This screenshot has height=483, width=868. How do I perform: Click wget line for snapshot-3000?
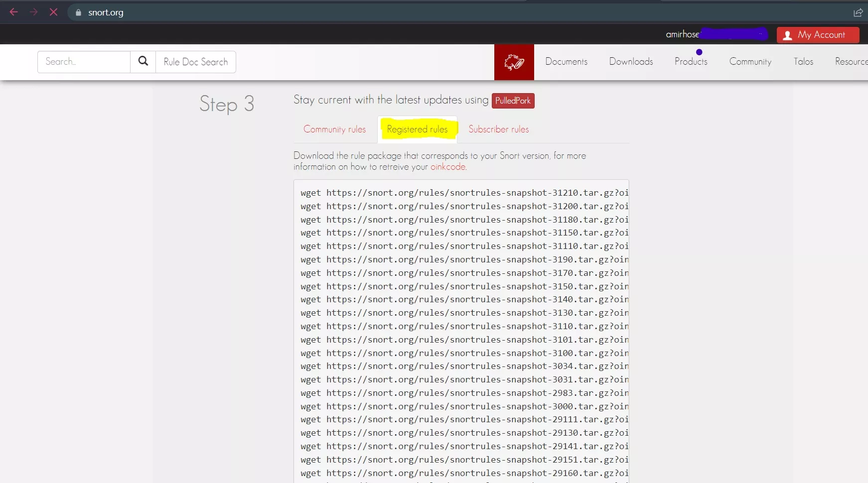coord(464,406)
